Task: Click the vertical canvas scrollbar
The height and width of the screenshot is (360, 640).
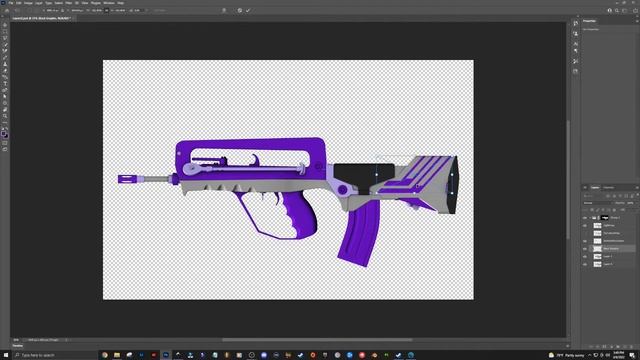Action: (x=568, y=180)
